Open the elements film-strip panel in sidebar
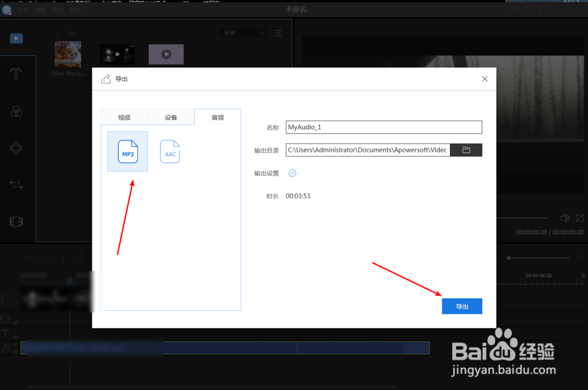The width and height of the screenshot is (588, 390). [16, 222]
